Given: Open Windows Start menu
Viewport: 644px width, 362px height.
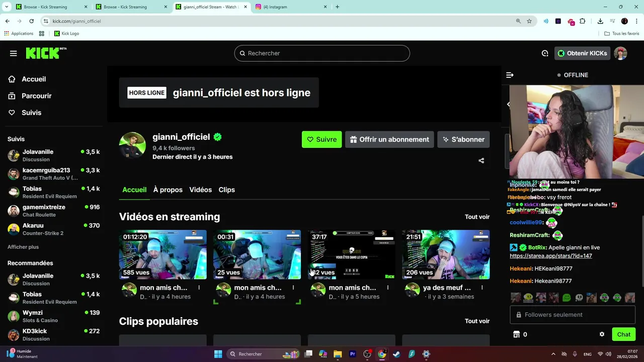Looking at the screenshot, I should click(218, 354).
